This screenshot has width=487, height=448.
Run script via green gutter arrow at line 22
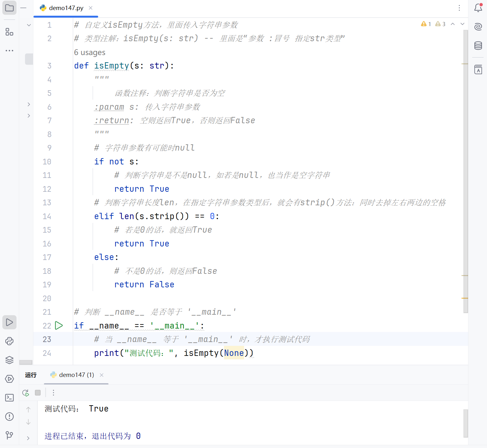[x=59, y=325]
